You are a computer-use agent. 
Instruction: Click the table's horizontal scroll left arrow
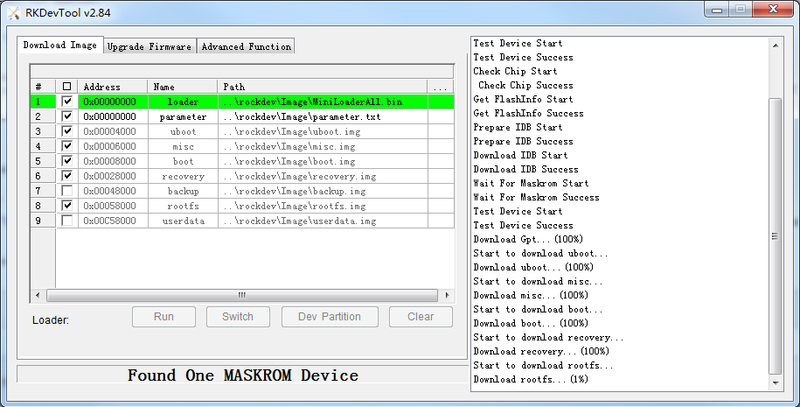(37, 295)
